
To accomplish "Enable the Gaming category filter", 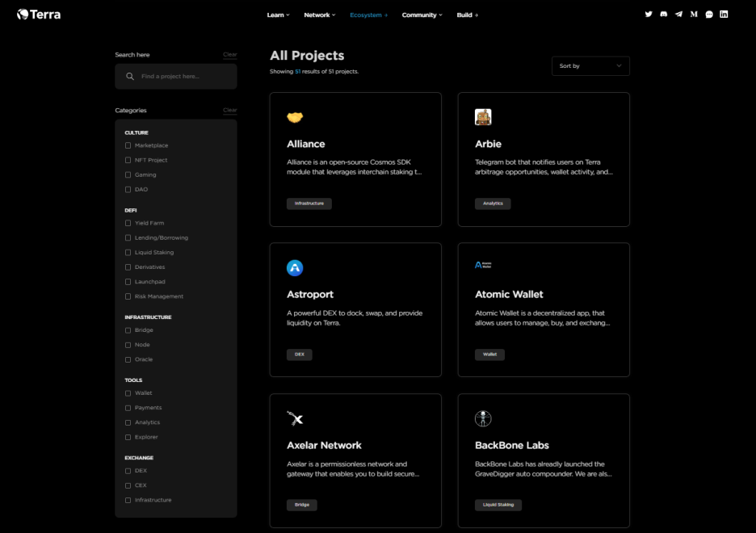I will click(x=128, y=175).
